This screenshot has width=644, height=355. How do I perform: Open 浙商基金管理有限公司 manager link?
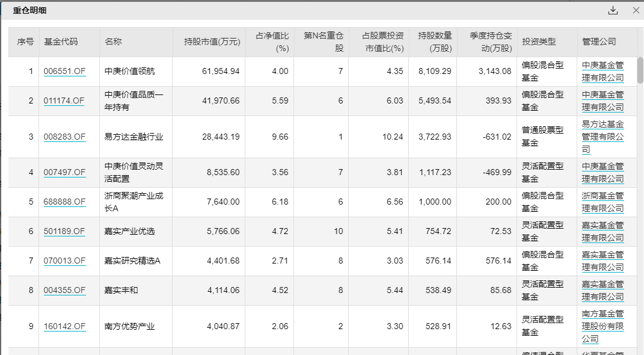click(603, 202)
